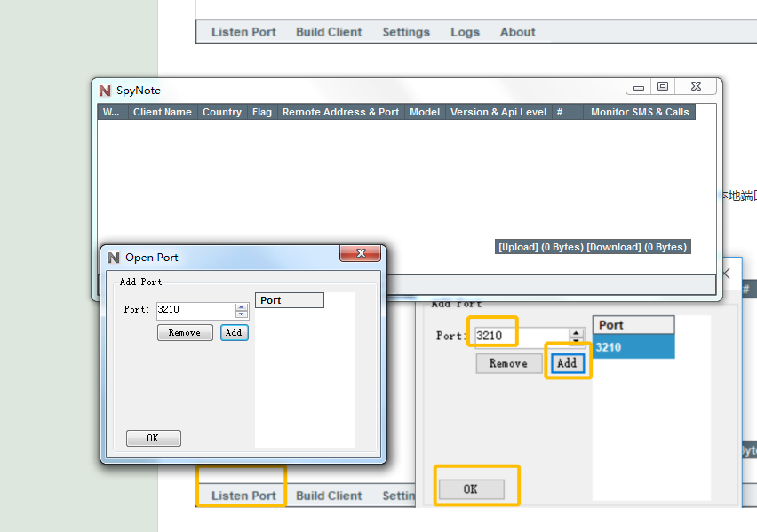Close the SpyNote window
This screenshot has height=532, width=757.
tap(696, 86)
